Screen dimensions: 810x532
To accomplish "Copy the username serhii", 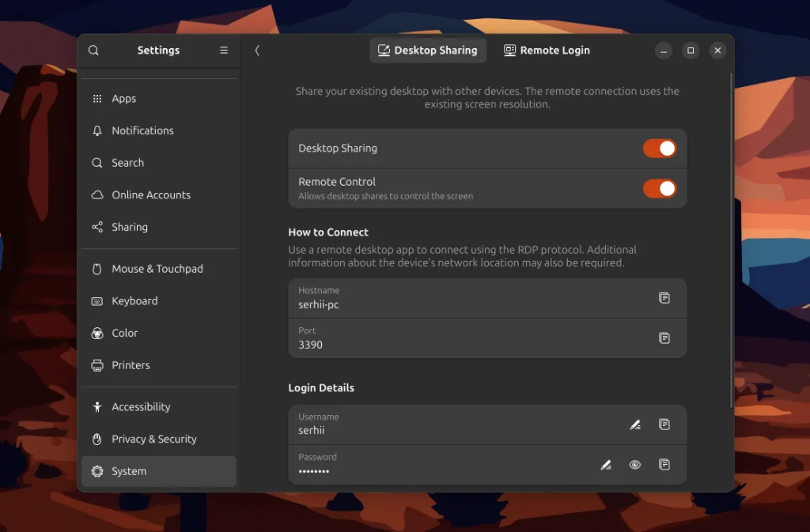I will [665, 424].
